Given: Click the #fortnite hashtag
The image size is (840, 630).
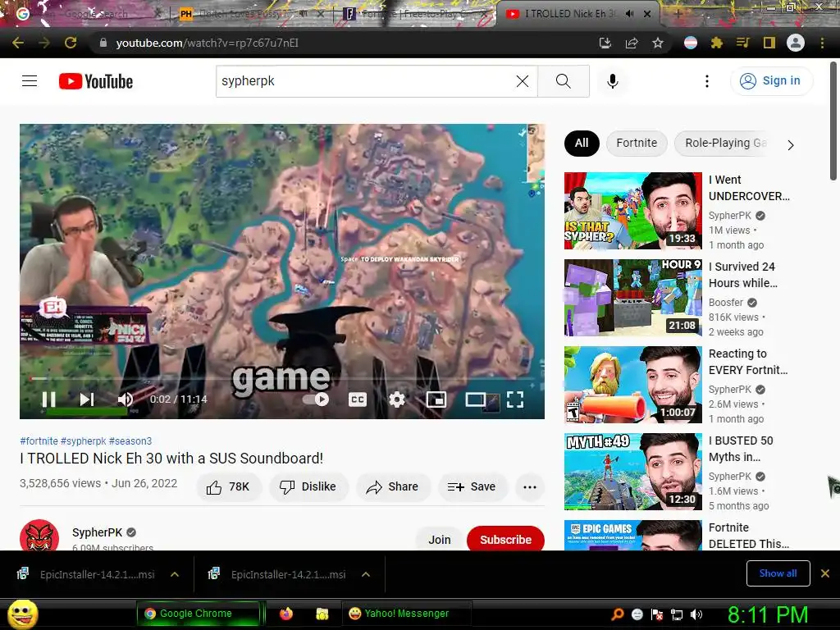Looking at the screenshot, I should tap(39, 441).
